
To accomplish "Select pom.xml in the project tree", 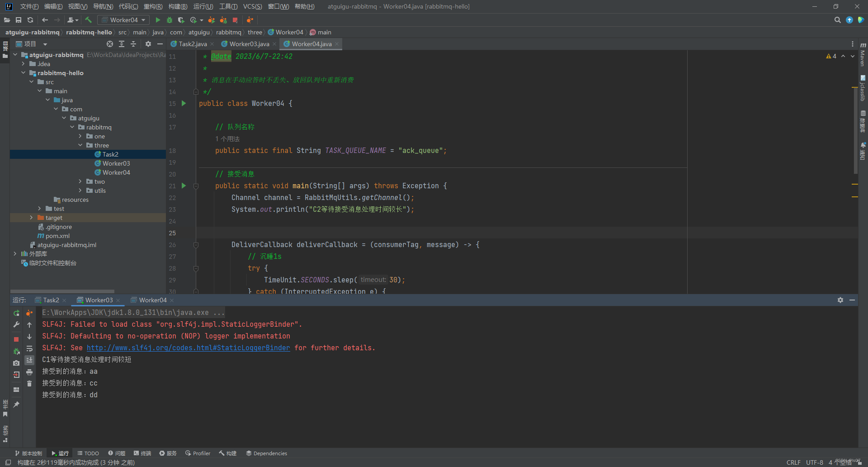I will [57, 236].
